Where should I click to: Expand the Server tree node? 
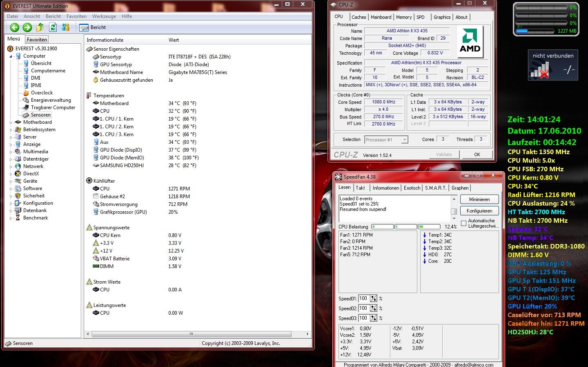point(11,137)
